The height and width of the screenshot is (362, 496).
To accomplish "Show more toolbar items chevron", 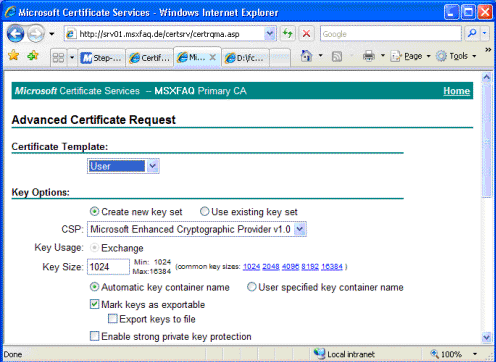I will (x=488, y=50).
